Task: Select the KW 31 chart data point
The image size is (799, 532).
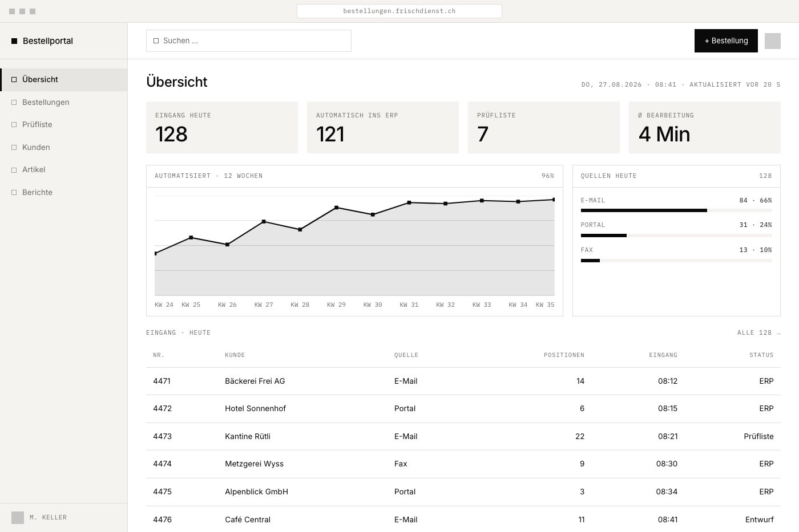Action: pyautogui.click(x=409, y=202)
